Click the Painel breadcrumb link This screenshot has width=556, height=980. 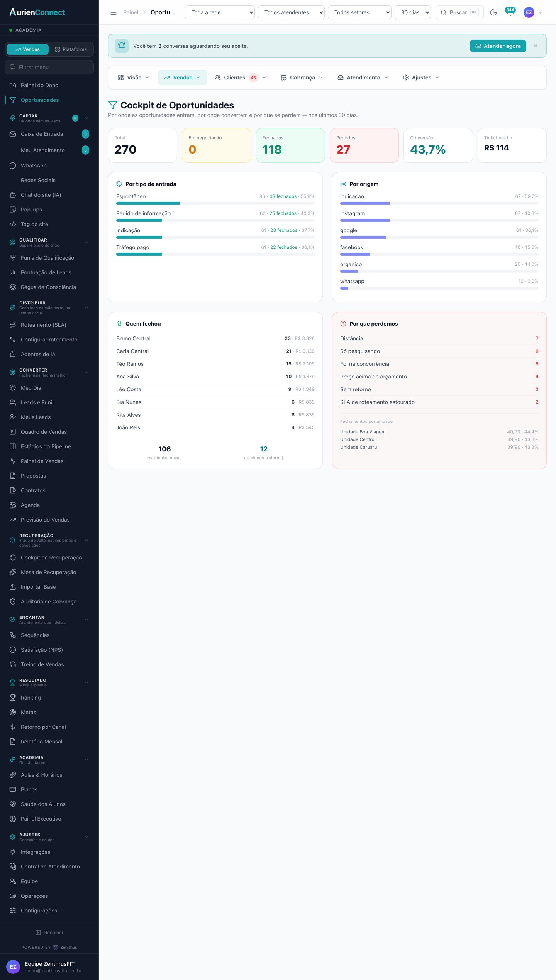pyautogui.click(x=131, y=12)
